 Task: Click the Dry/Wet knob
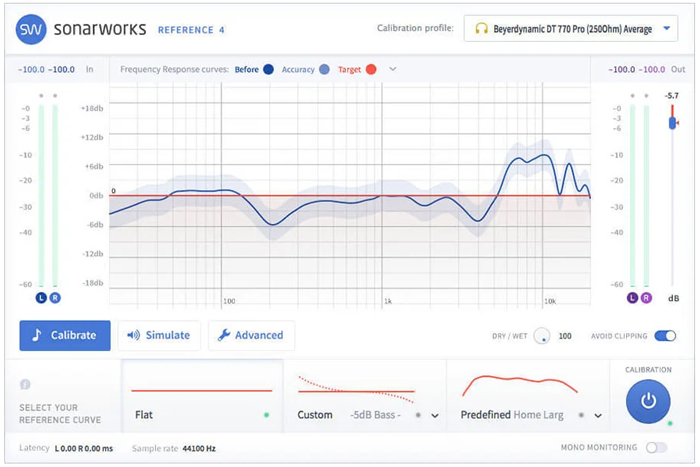[541, 336]
